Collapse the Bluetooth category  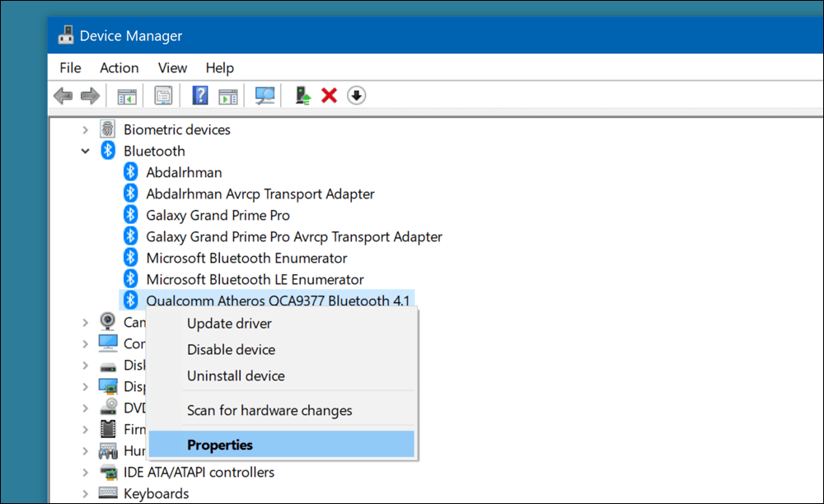point(85,152)
